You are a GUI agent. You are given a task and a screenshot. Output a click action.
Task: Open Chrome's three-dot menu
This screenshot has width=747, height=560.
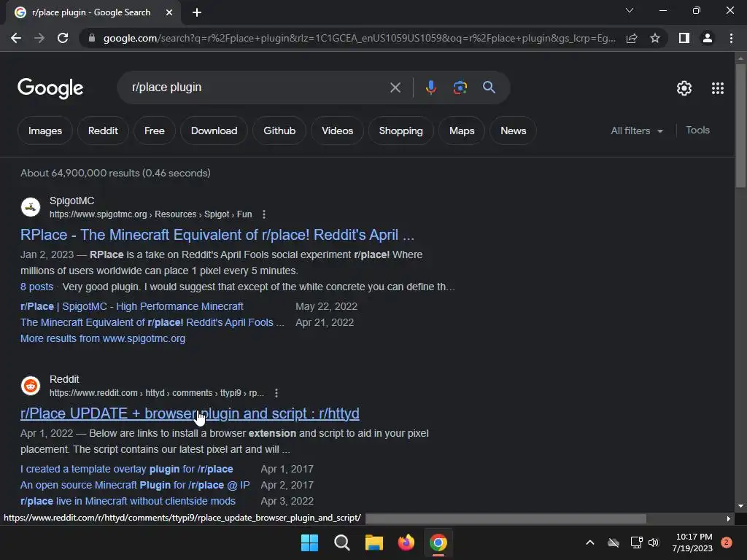click(x=731, y=38)
